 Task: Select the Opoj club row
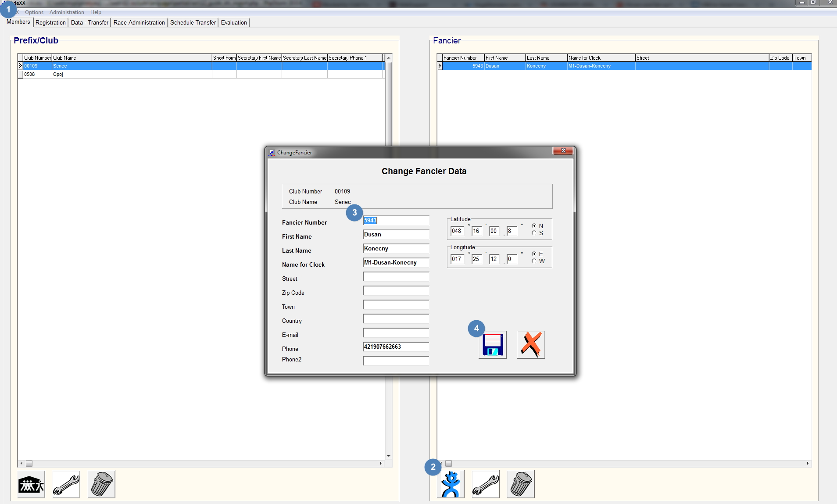pyautogui.click(x=58, y=74)
